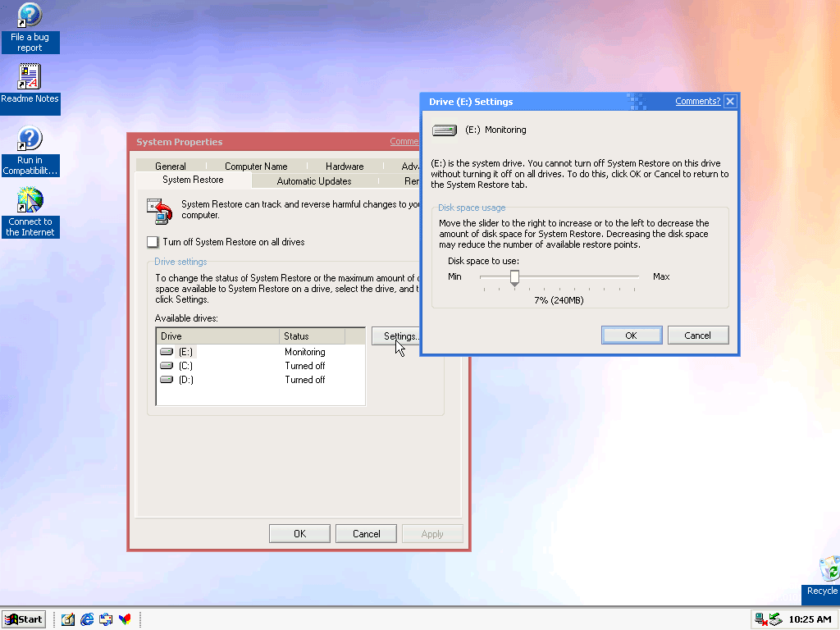Open the Start menu
Viewport: 840px width, 630px height.
click(24, 619)
